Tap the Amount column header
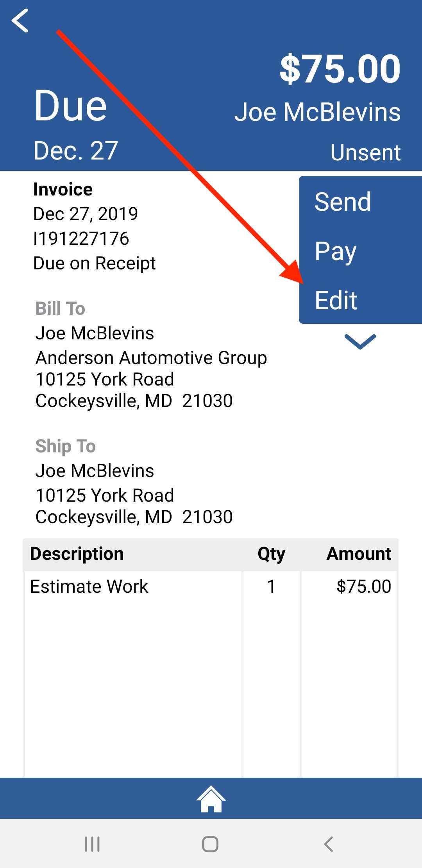The width and height of the screenshot is (422, 868). tap(359, 554)
